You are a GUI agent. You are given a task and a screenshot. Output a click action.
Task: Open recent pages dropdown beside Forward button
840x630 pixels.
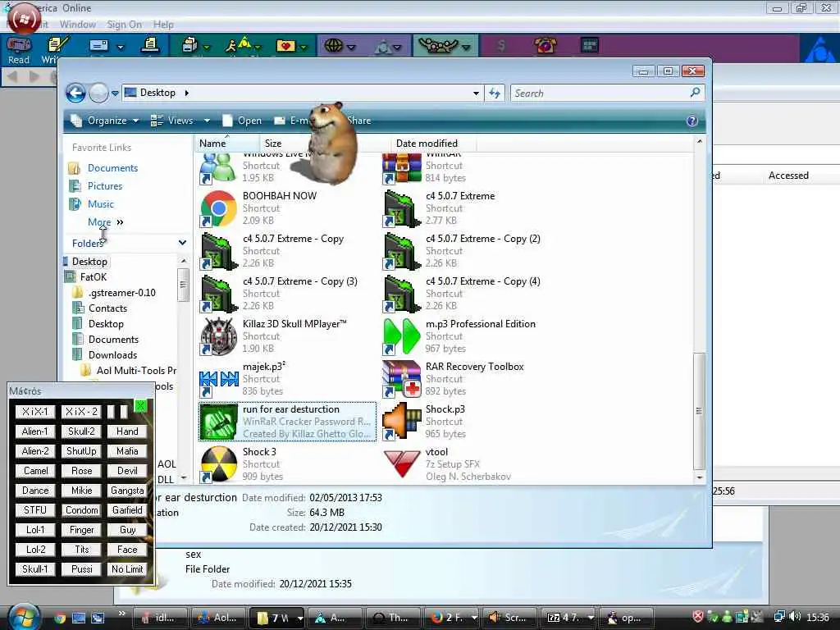click(115, 94)
